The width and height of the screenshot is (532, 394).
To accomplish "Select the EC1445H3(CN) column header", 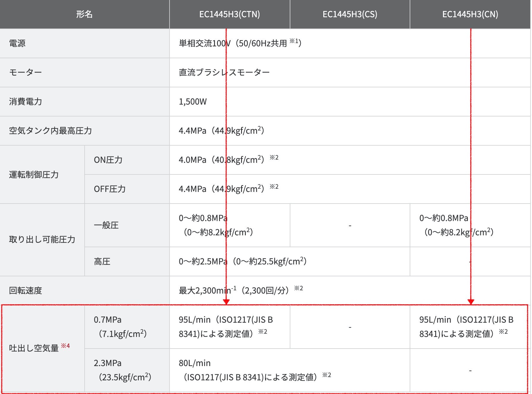I will (470, 14).
